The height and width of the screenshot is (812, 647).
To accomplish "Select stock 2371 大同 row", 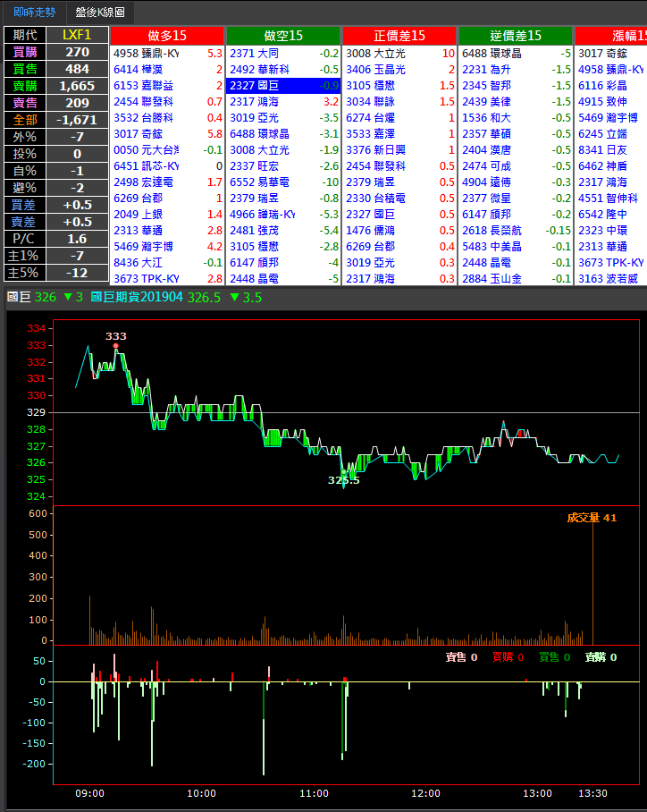I will (x=283, y=54).
